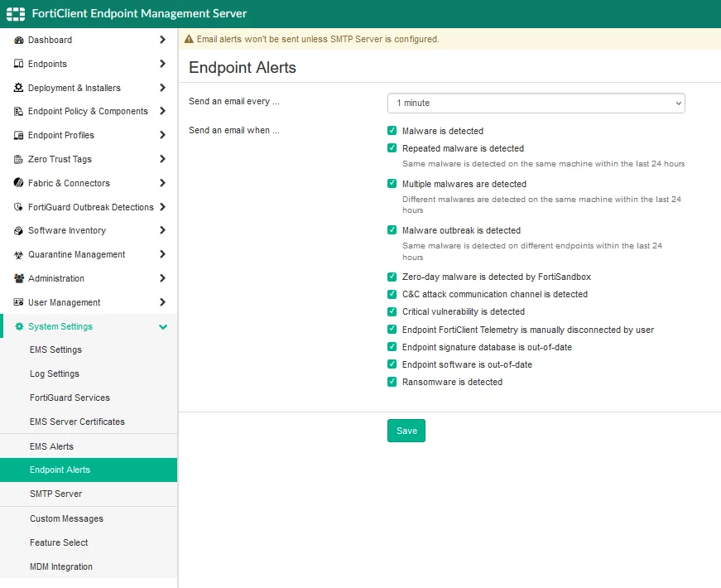
Task: Click the SMTP warning triangle icon
Action: (189, 39)
